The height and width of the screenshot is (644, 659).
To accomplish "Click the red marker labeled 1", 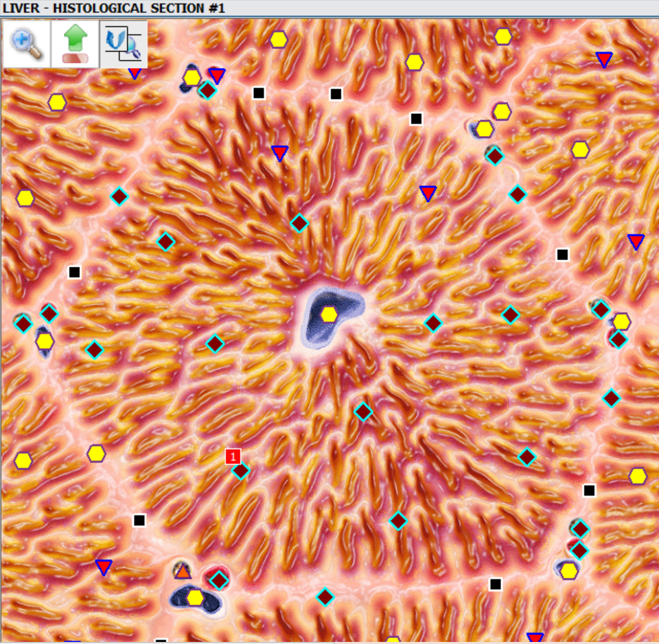I will [x=233, y=457].
